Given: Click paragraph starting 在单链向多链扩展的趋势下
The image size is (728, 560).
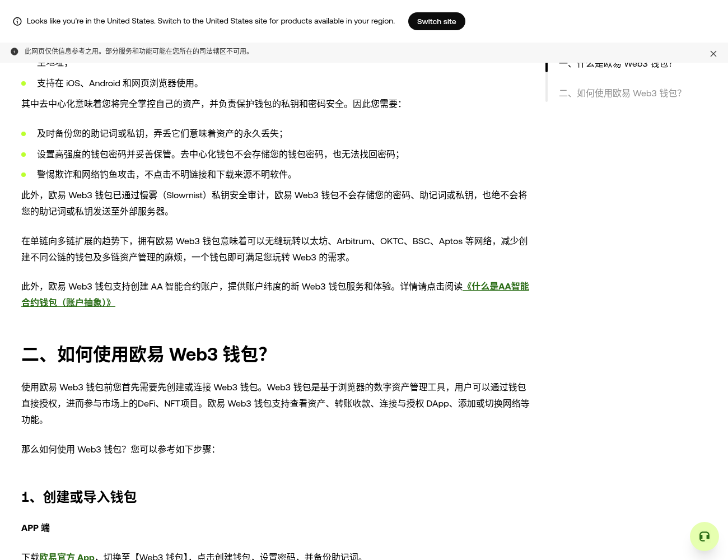Looking at the screenshot, I should (x=274, y=249).
